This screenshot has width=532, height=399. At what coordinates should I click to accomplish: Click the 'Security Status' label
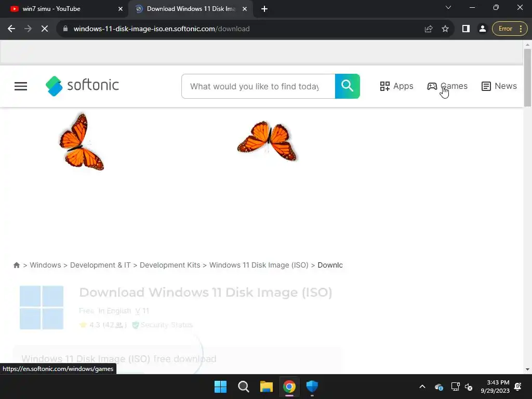point(167,325)
